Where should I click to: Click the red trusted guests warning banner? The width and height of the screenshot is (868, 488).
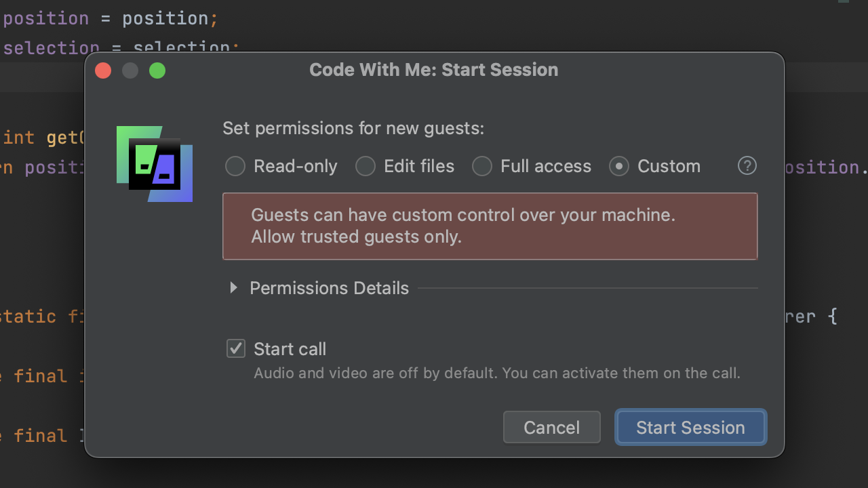coord(490,226)
